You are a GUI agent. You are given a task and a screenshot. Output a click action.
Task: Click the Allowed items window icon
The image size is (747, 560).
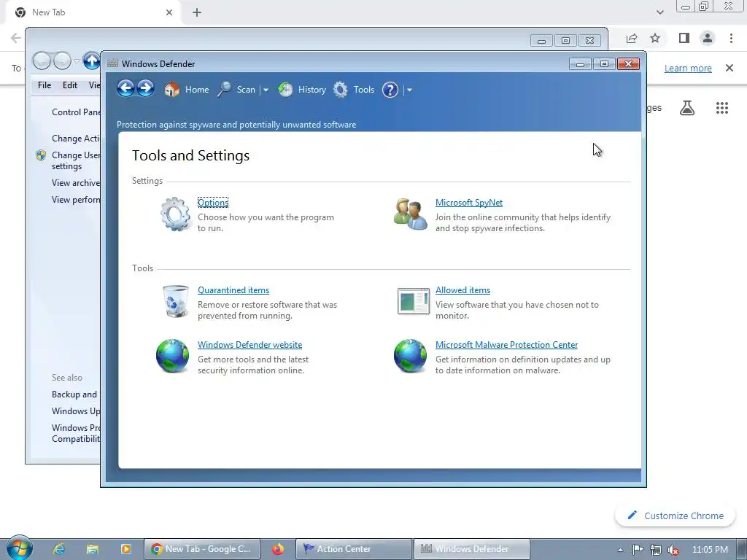pos(414,301)
